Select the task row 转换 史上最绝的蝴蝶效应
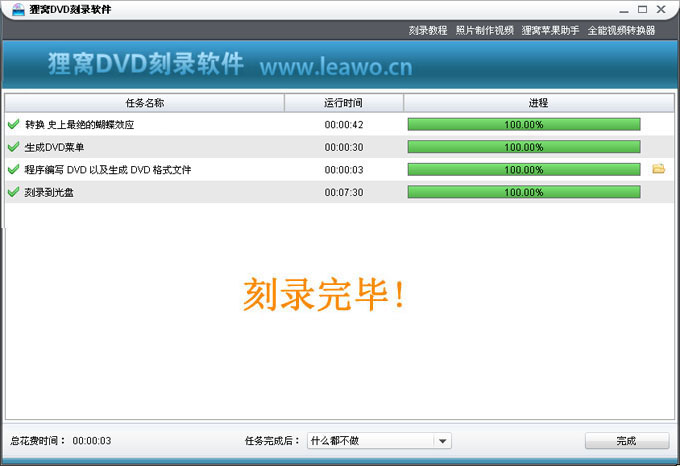Image resolution: width=680 pixels, height=466 pixels. [340, 124]
